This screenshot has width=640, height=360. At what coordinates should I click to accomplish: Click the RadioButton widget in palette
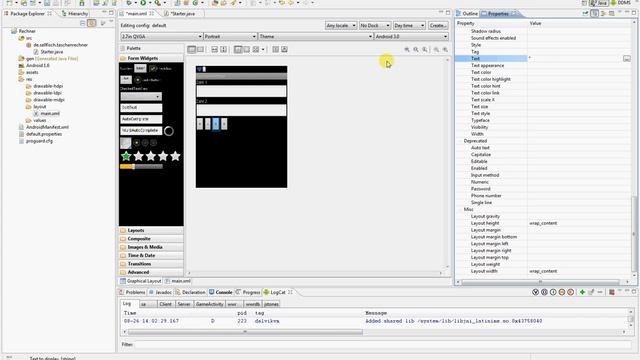tap(147, 80)
